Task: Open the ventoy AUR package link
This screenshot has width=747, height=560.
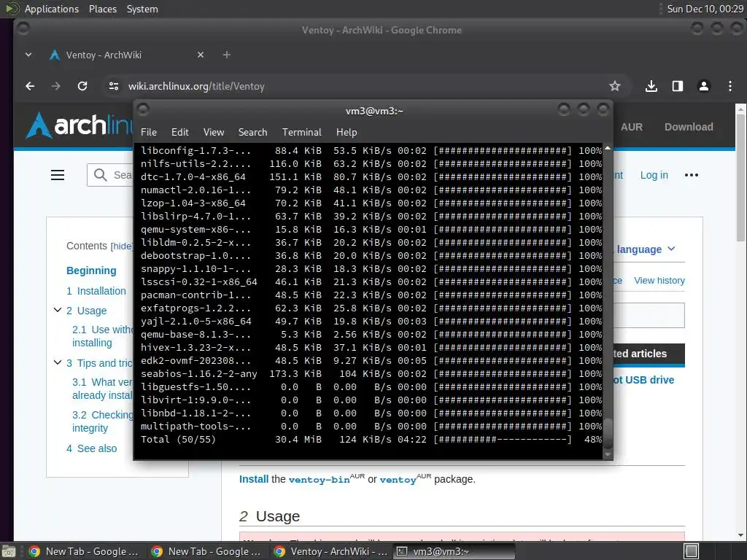Action: (398, 480)
